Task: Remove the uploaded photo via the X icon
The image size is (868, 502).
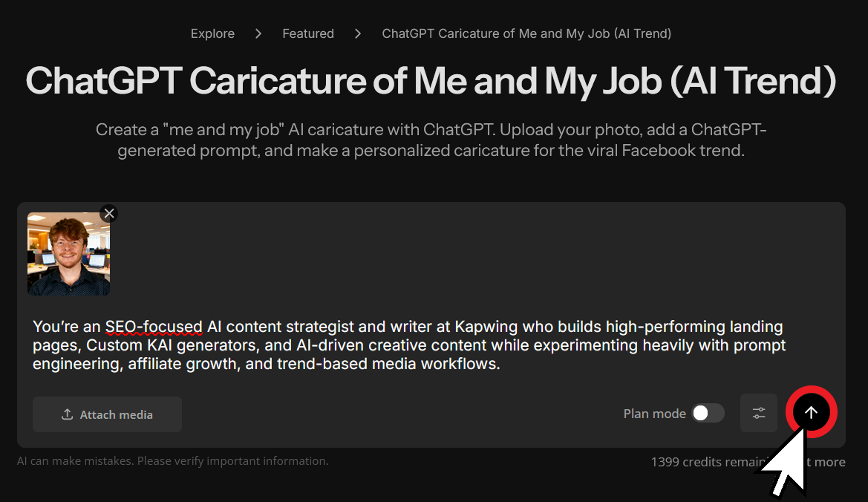Action: click(x=108, y=213)
